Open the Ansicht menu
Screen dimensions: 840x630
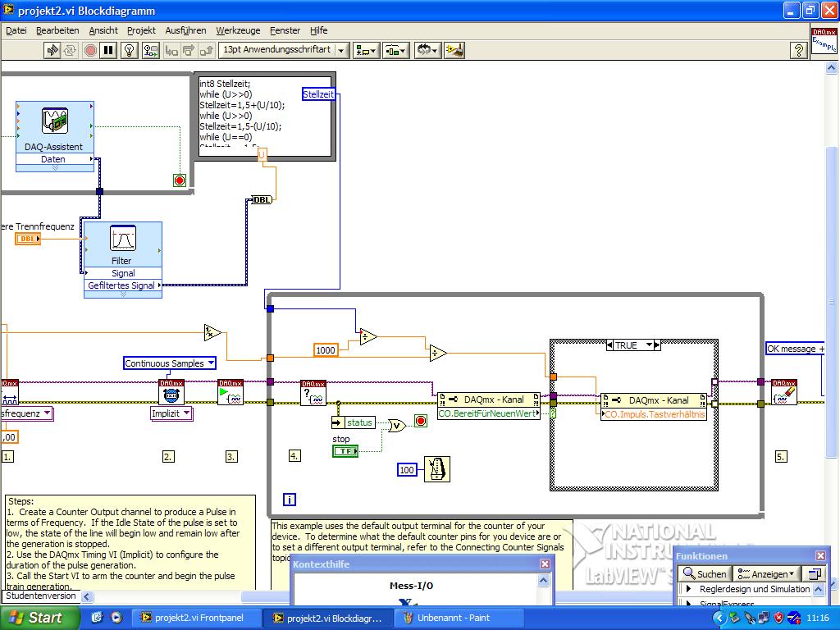click(x=103, y=30)
